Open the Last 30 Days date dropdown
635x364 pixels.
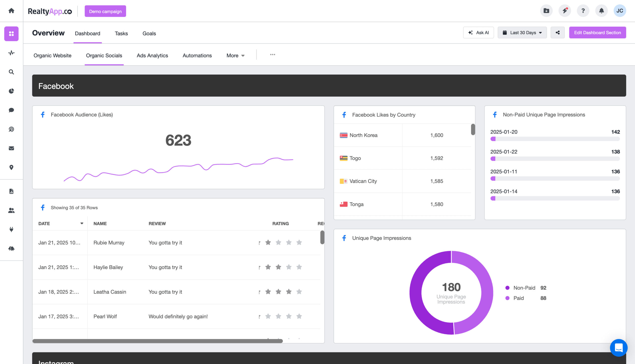click(522, 32)
